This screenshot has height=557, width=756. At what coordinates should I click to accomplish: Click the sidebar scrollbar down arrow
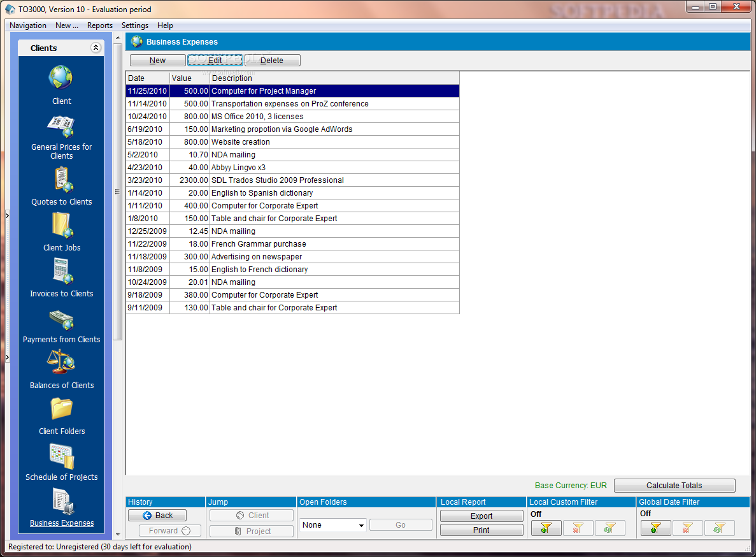click(118, 534)
